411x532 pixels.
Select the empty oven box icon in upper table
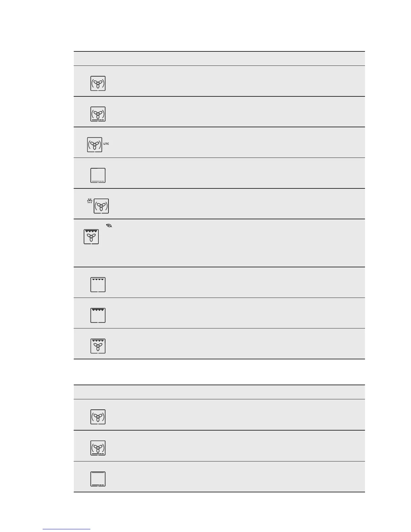[98, 175]
